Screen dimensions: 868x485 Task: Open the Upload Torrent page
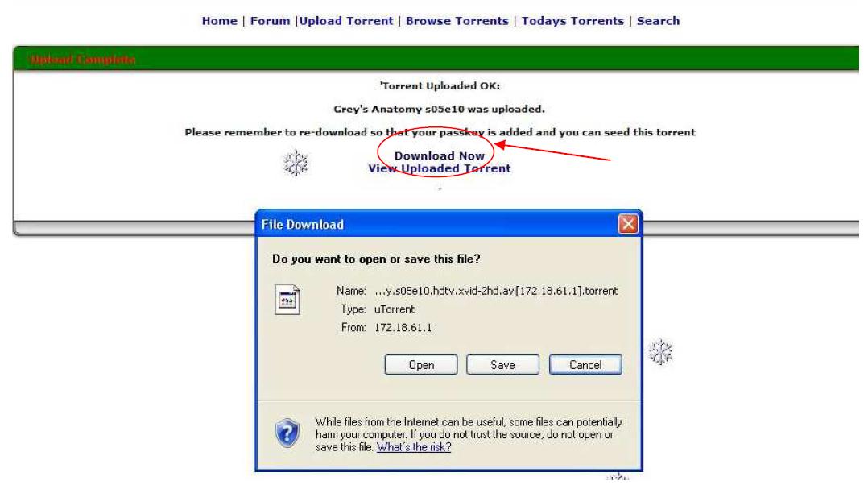pyautogui.click(x=346, y=21)
